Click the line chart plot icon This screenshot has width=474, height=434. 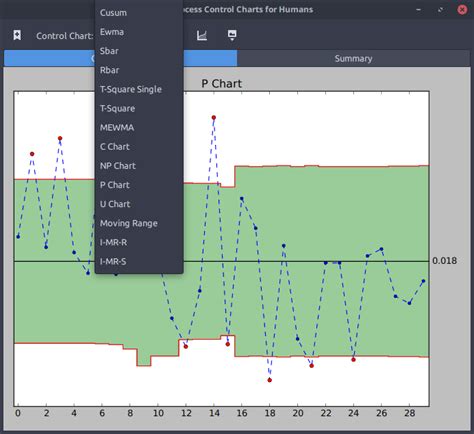202,35
